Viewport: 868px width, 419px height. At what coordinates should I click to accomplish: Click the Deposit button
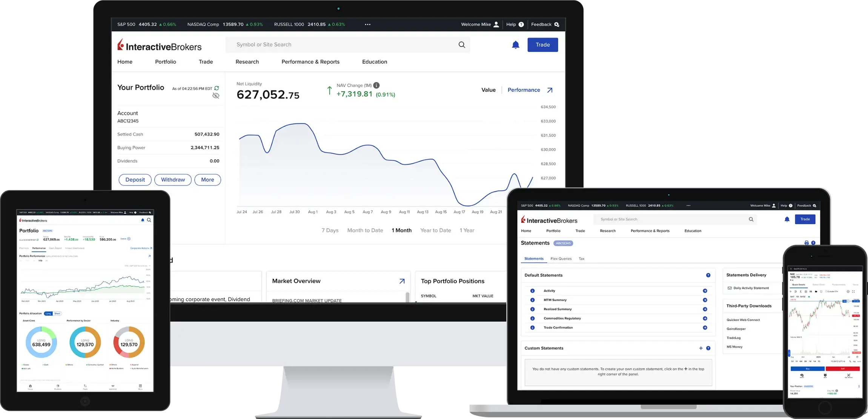pyautogui.click(x=135, y=179)
